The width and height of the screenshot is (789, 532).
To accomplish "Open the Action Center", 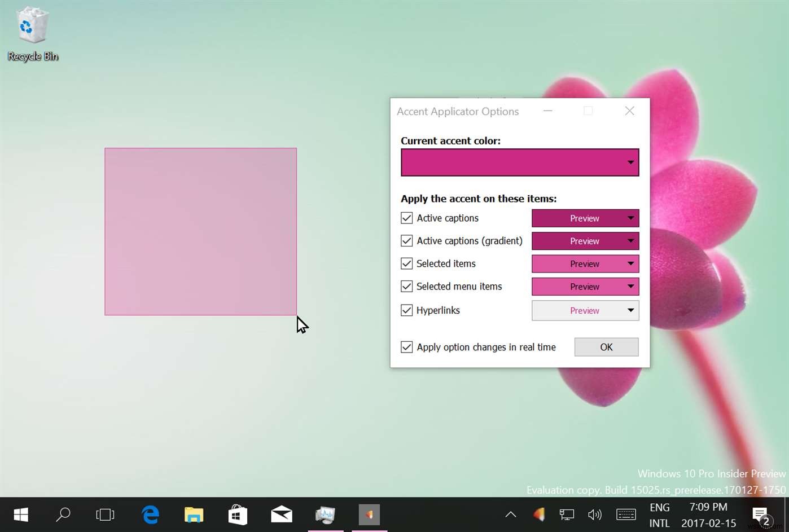I will point(759,515).
